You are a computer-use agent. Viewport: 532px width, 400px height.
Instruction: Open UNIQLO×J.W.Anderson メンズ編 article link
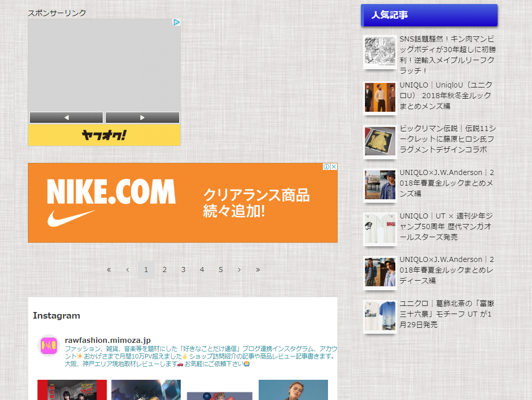coord(447,183)
